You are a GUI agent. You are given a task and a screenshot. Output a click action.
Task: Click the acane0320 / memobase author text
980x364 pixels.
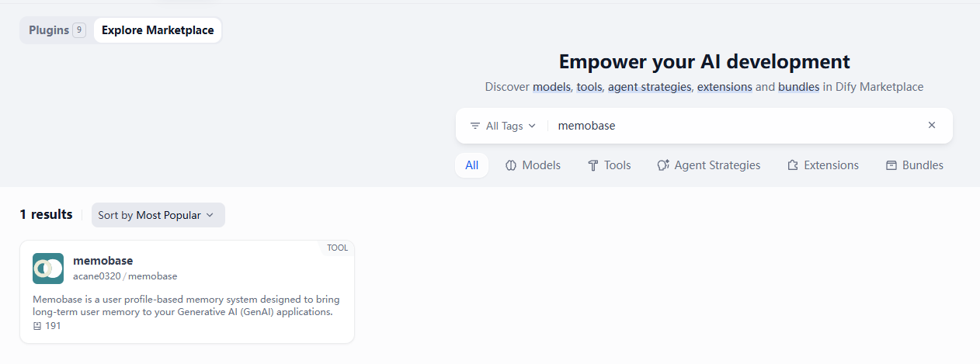pyautogui.click(x=125, y=276)
